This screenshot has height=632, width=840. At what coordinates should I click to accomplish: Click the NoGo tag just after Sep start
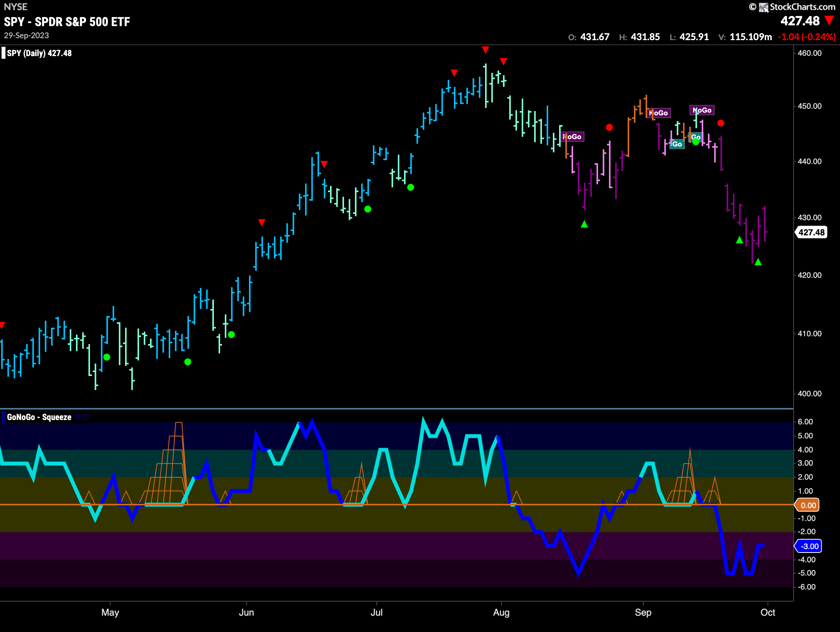pyautogui.click(x=659, y=113)
